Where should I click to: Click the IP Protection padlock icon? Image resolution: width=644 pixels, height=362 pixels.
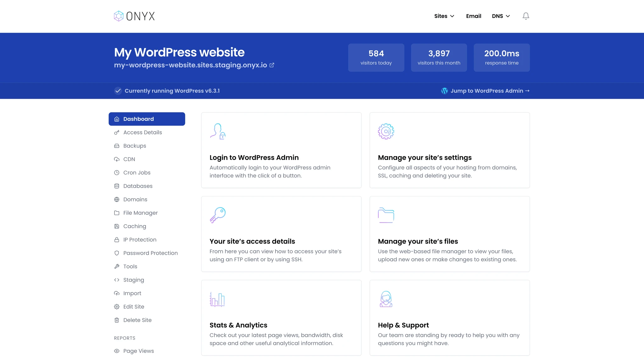(117, 239)
